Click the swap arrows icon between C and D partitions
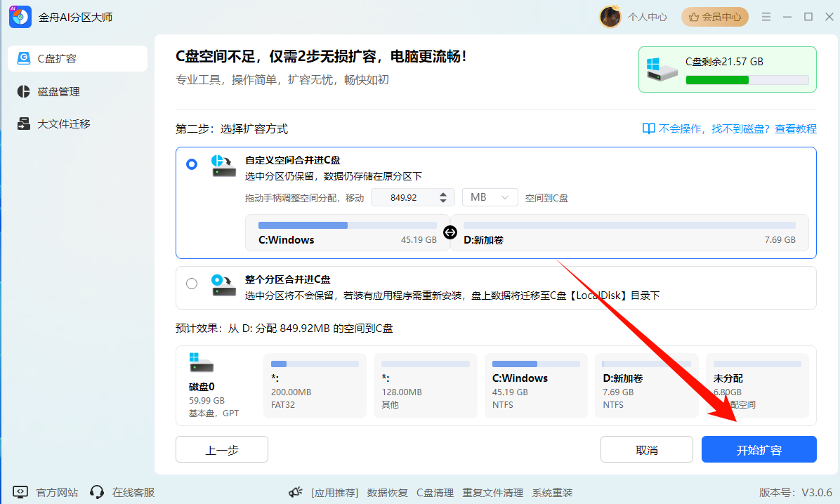 tap(449, 232)
